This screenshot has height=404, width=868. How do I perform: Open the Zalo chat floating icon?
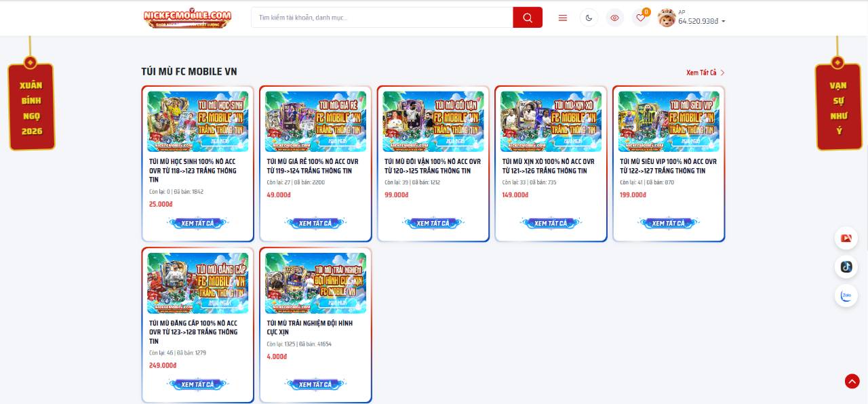(846, 296)
